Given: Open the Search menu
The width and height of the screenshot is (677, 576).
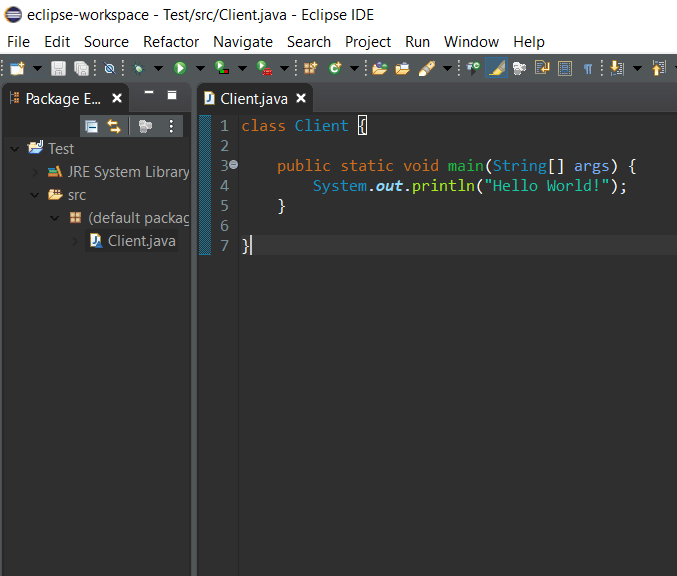Looking at the screenshot, I should coord(309,42).
